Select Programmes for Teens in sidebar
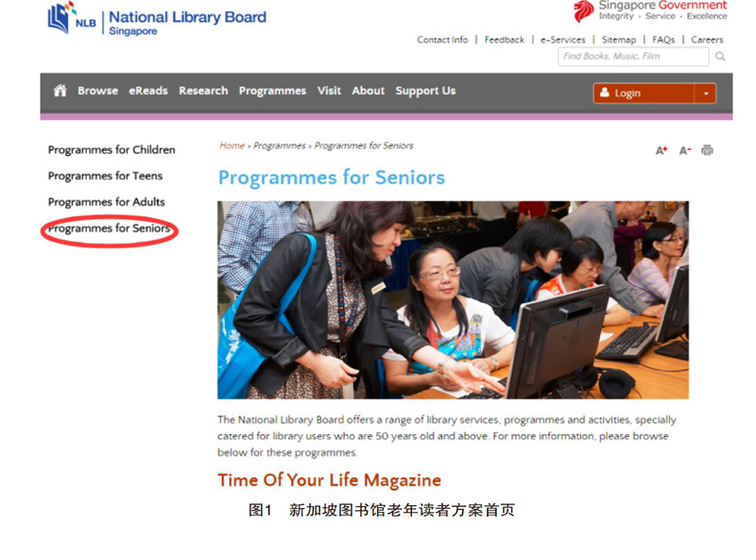The image size is (756, 560). 105,176
